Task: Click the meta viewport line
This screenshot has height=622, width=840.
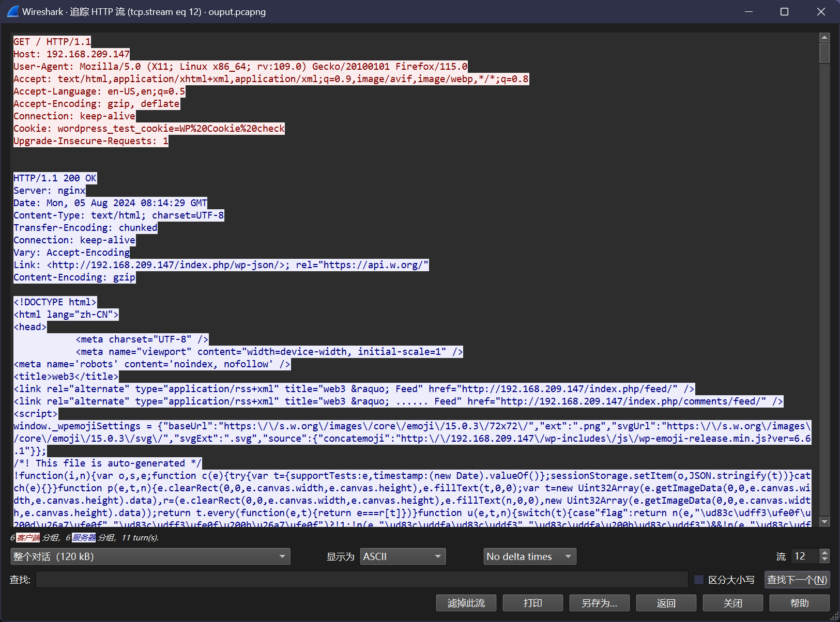Action: tap(269, 352)
